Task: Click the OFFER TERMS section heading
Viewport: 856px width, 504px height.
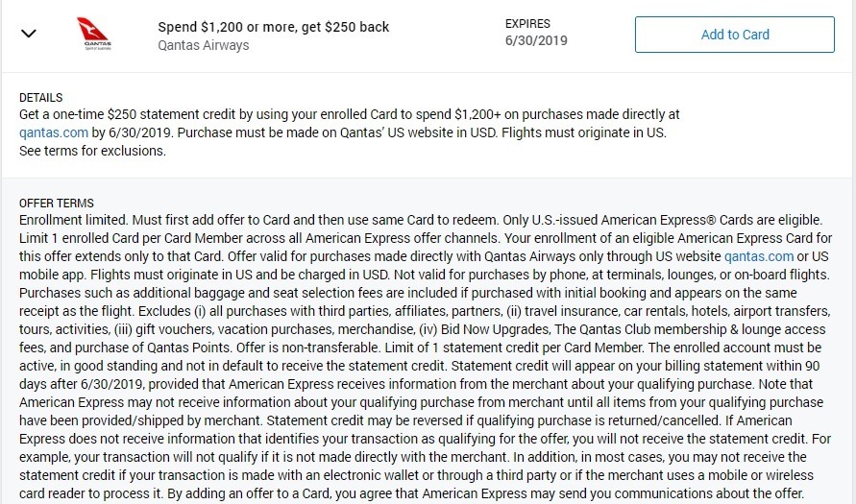Action: point(57,204)
